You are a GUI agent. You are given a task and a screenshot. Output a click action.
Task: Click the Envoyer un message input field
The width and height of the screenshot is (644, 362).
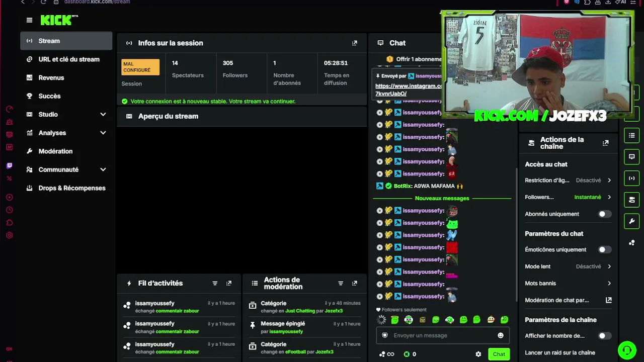click(x=443, y=335)
